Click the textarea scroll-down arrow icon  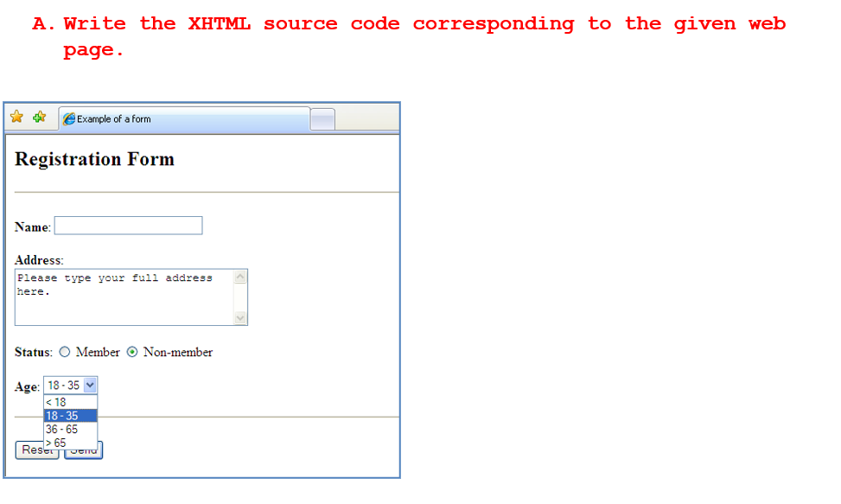click(239, 318)
